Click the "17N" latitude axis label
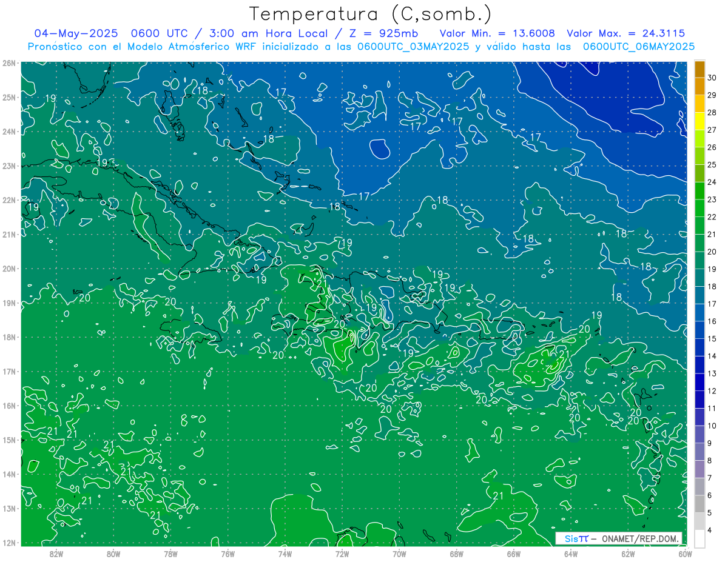The height and width of the screenshot is (562, 728). click(x=8, y=371)
